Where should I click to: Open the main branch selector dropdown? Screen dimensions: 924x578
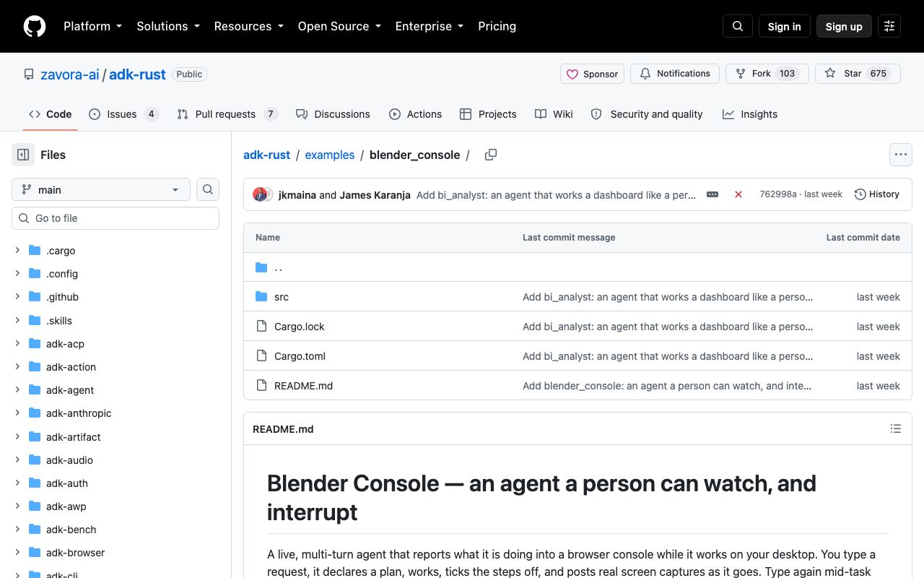point(101,189)
